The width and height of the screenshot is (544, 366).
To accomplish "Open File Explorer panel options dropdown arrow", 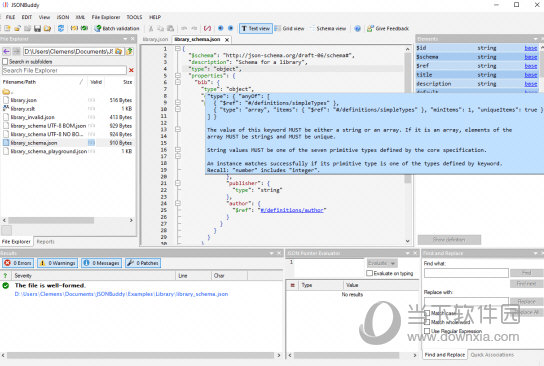I will pos(125,39).
